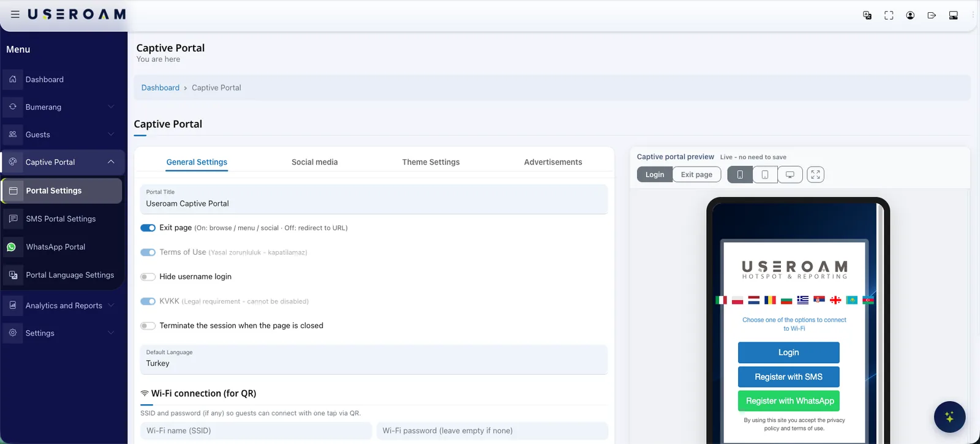Switch preview to tablet device icon
This screenshot has height=444, width=980.
click(765, 175)
